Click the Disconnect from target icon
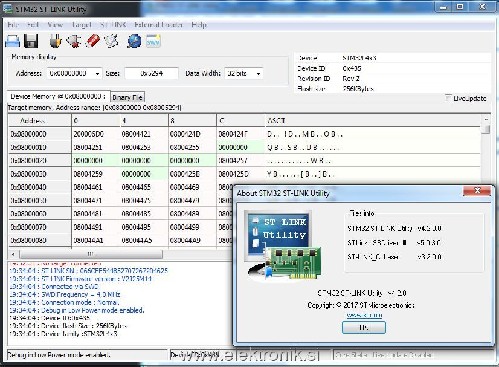499x367 pixels. (74, 41)
